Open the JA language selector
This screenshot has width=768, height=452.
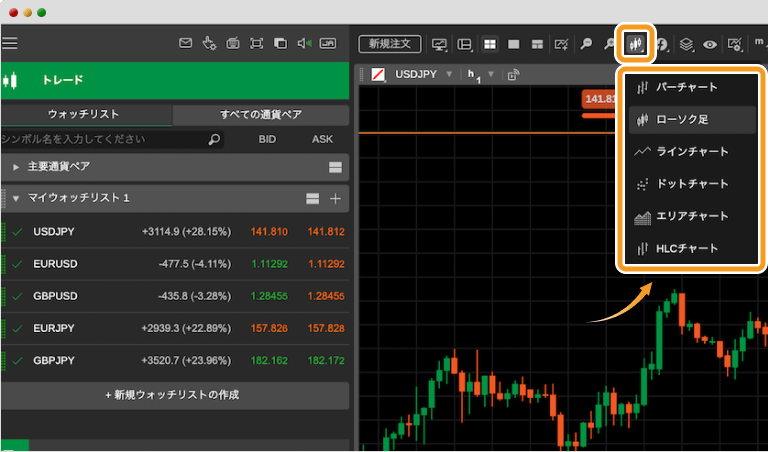point(328,44)
